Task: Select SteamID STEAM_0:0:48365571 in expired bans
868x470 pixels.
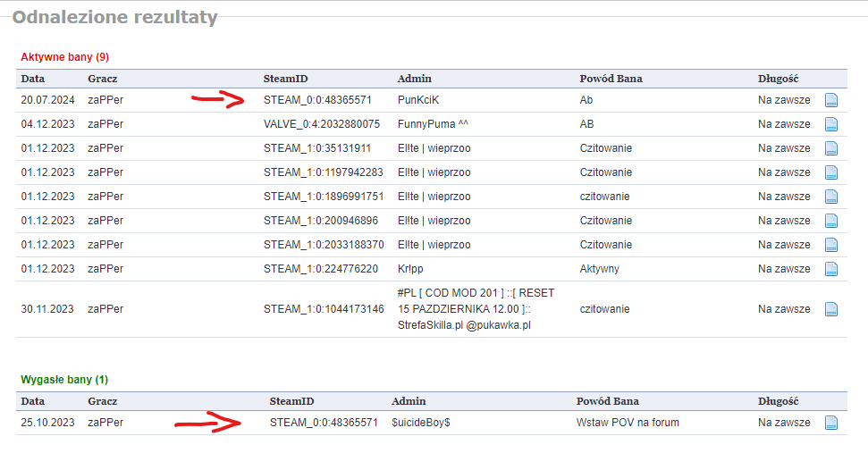Action: pyautogui.click(x=324, y=423)
